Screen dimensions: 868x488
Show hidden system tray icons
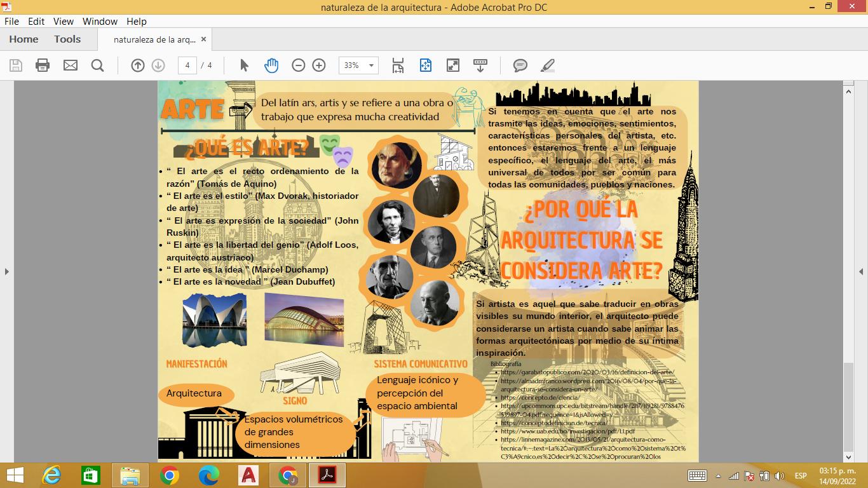(x=719, y=476)
